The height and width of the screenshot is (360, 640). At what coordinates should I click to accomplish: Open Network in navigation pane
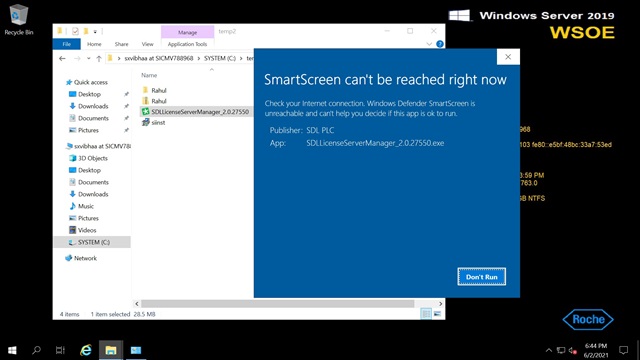[85, 258]
